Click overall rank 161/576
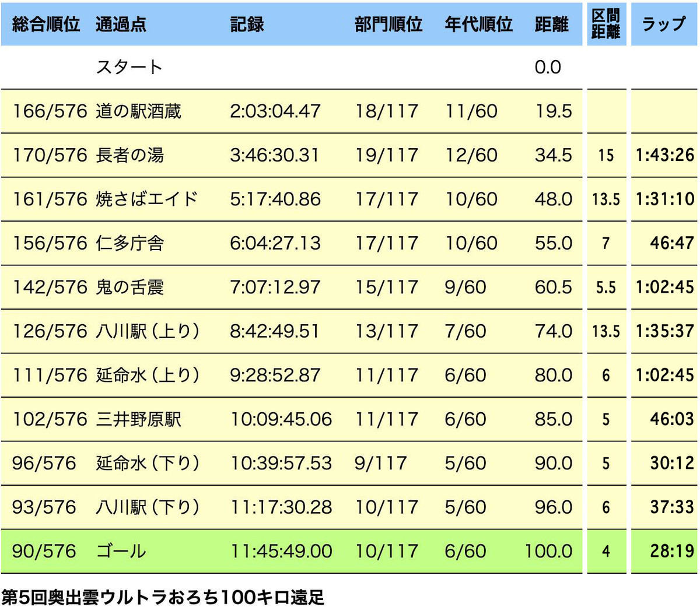 point(50,199)
